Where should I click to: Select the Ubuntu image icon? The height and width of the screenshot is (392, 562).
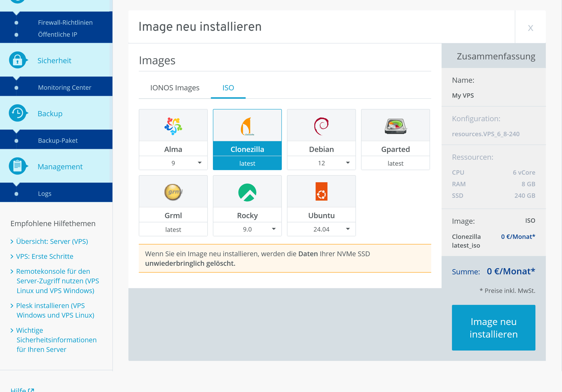point(321,191)
